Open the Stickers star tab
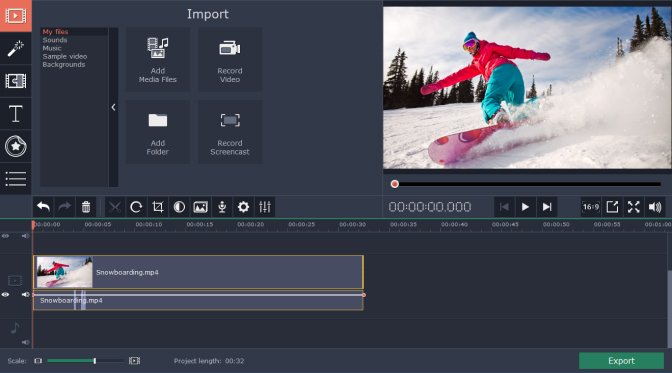 point(15,146)
